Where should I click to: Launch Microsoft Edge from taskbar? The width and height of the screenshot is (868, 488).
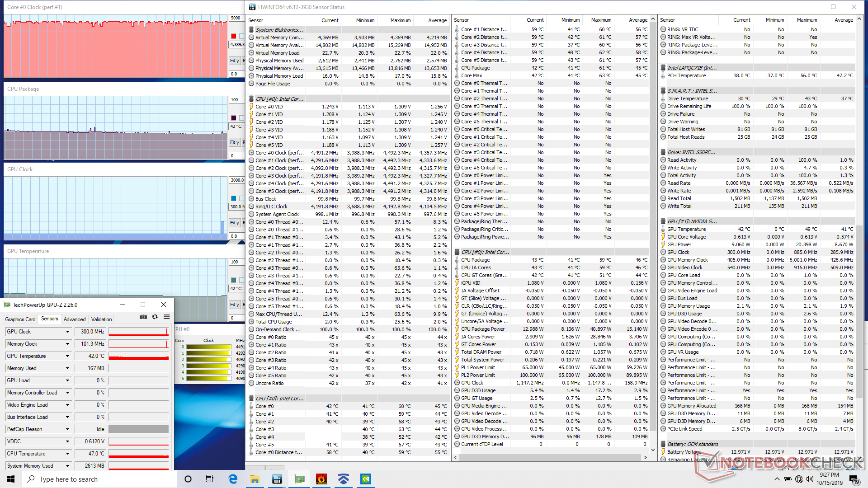tap(233, 479)
